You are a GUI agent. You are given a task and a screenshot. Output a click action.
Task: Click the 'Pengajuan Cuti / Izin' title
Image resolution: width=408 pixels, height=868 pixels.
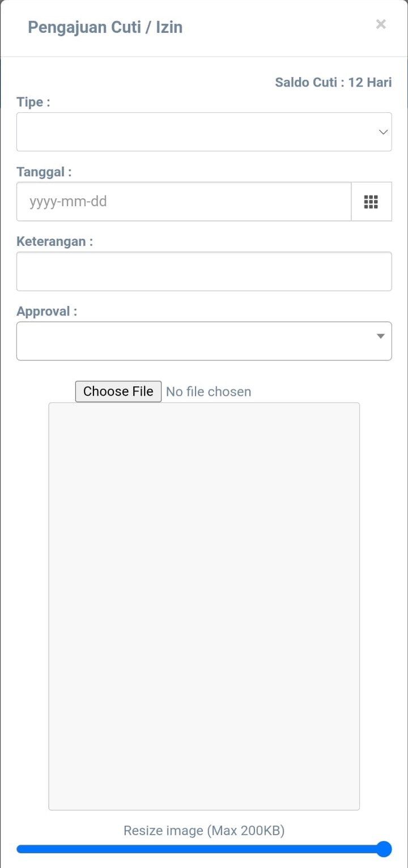pos(105,27)
